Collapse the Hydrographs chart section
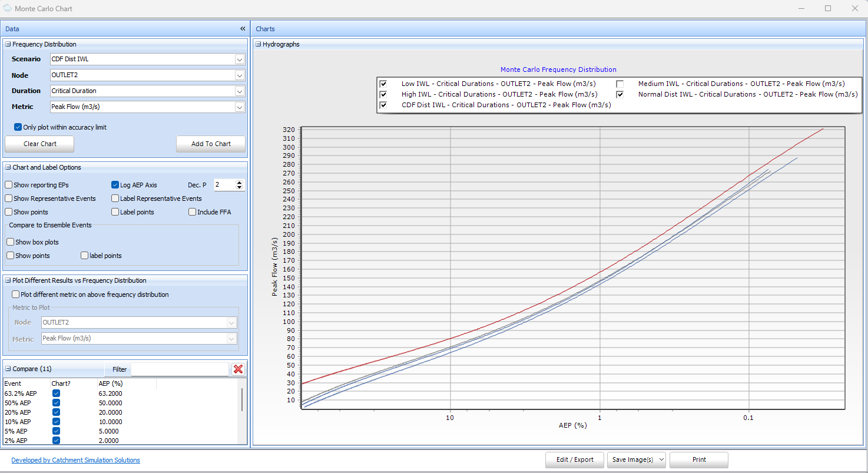 tap(257, 44)
